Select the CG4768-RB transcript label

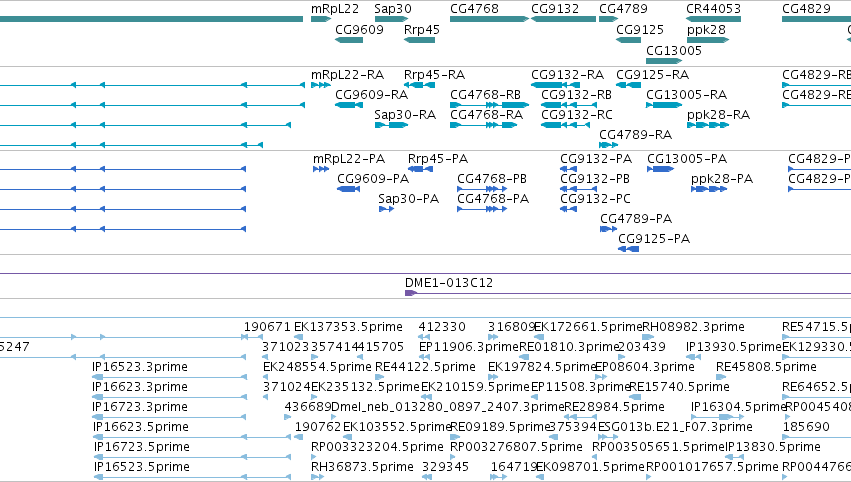click(485, 94)
